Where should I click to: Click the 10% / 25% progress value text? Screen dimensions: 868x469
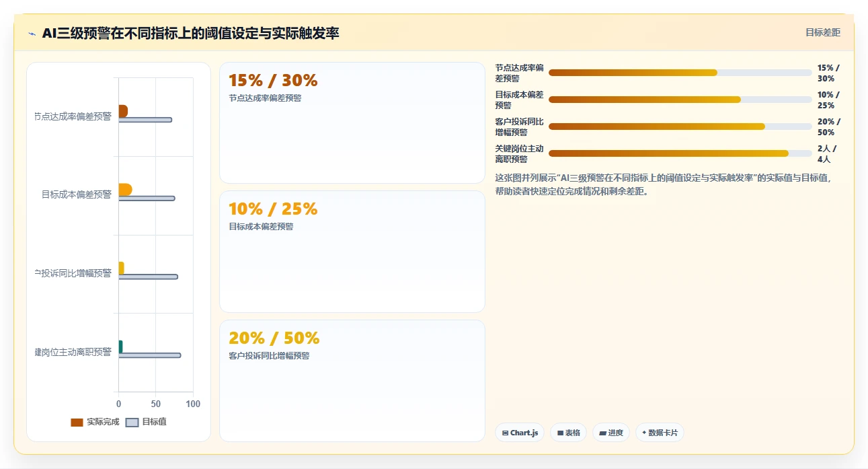[x=828, y=100]
